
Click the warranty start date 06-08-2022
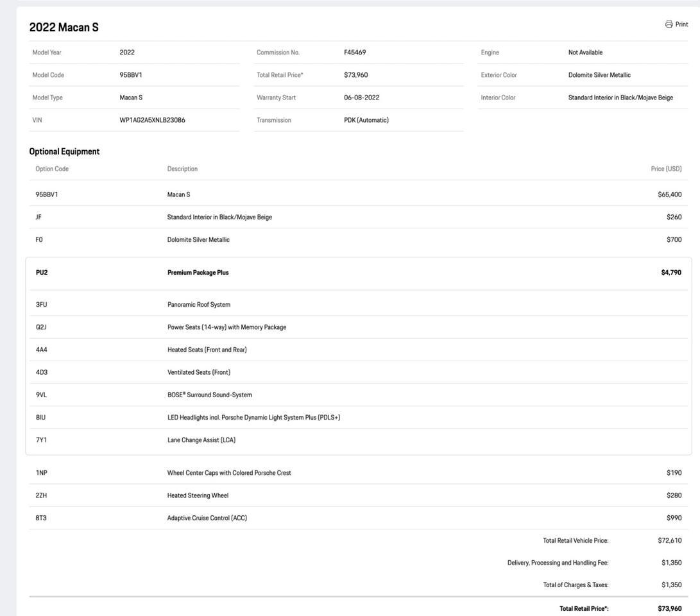point(361,98)
